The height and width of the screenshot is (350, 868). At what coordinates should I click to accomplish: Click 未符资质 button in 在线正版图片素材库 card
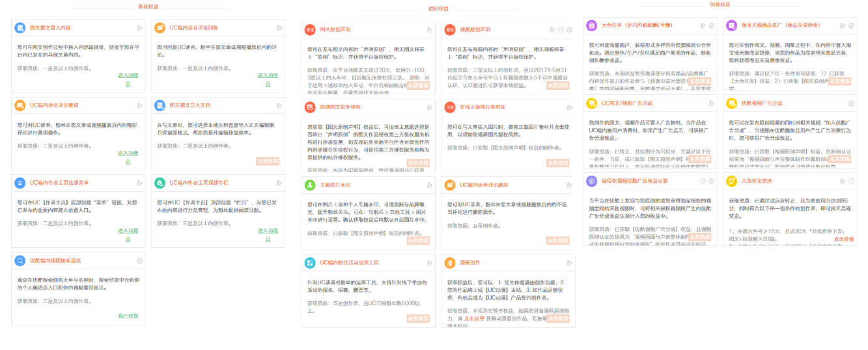pos(558,163)
